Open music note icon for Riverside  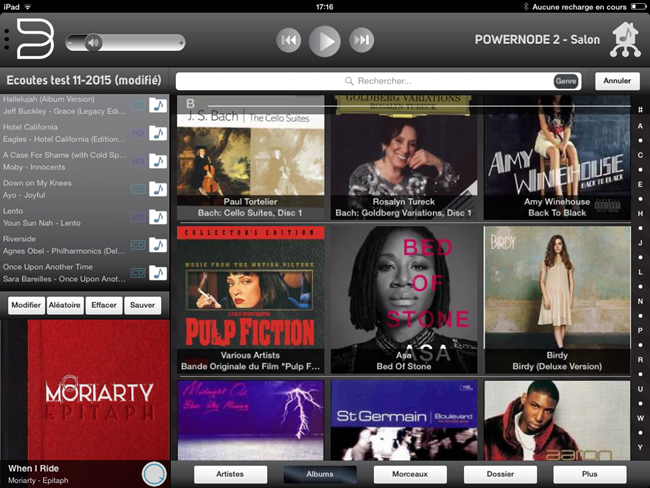click(x=158, y=245)
